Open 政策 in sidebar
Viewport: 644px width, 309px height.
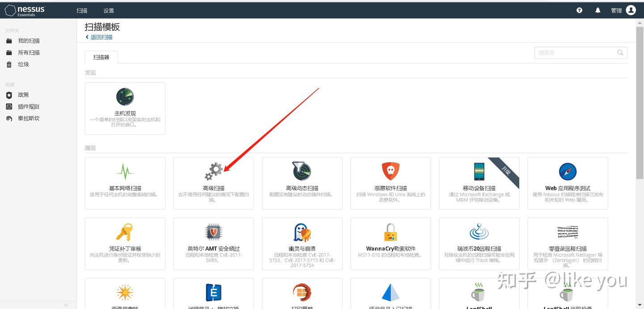tap(23, 95)
